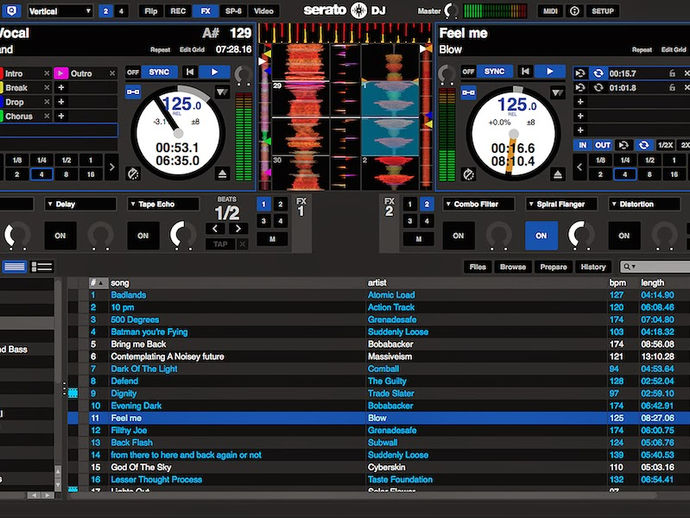Open Combo Filter effect dropdown
The height and width of the screenshot is (518, 690).
478,204
